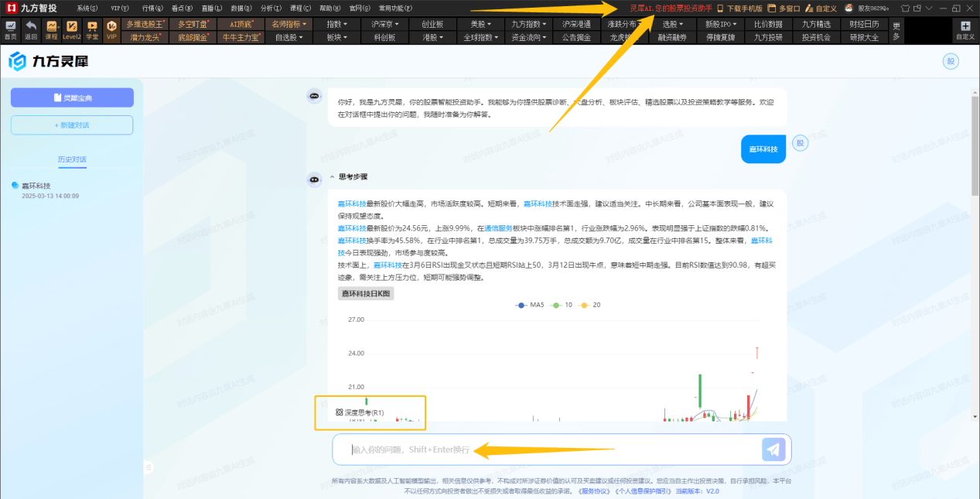Click the 灵犀宝典 button
The image size is (980, 499).
(72, 97)
